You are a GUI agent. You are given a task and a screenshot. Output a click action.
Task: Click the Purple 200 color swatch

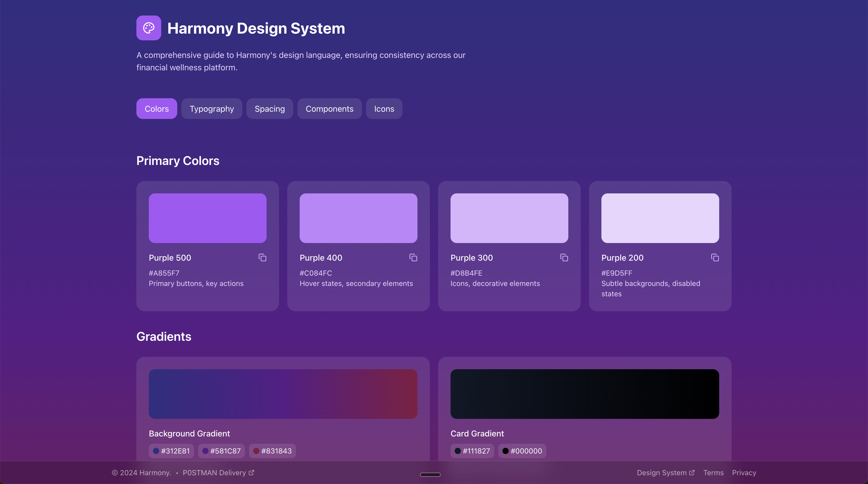click(x=660, y=218)
